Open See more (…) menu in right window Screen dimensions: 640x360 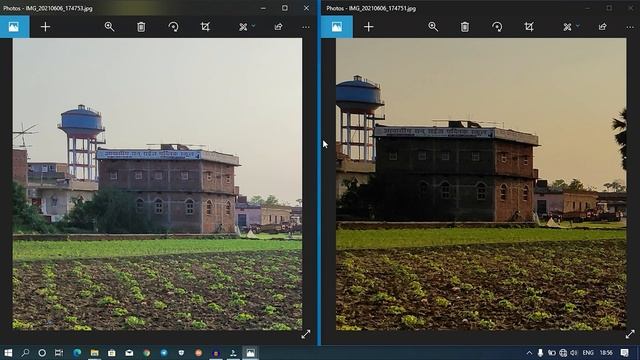point(630,27)
